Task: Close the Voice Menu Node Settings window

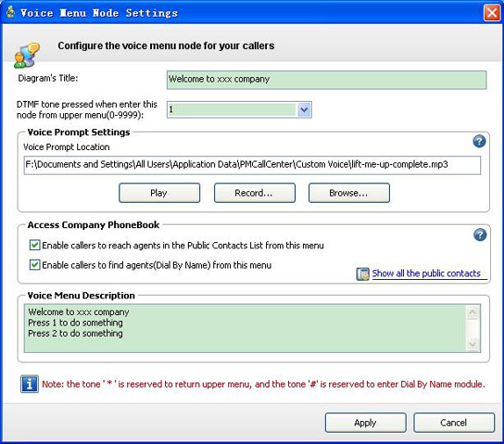Action: click(492, 13)
